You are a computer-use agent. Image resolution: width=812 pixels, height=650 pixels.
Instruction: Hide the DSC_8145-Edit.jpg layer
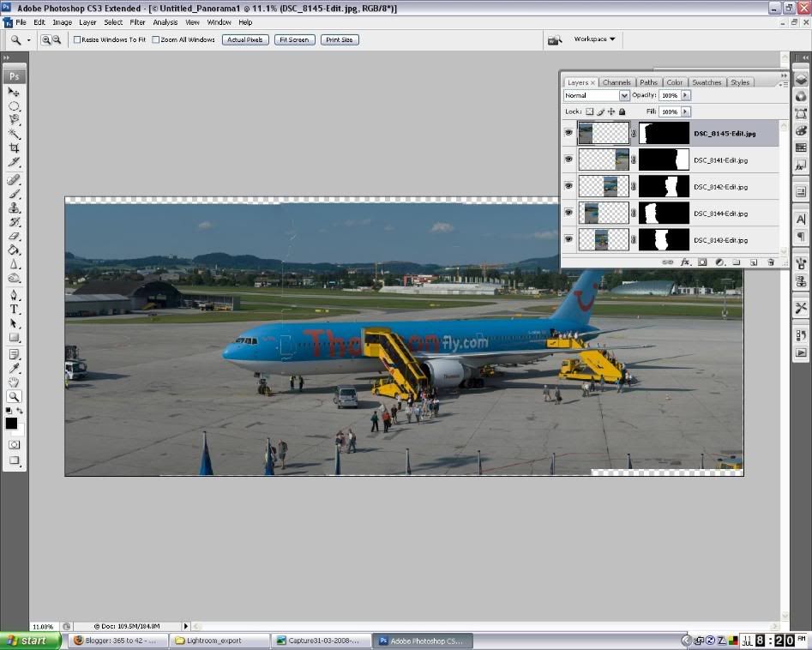(x=568, y=133)
